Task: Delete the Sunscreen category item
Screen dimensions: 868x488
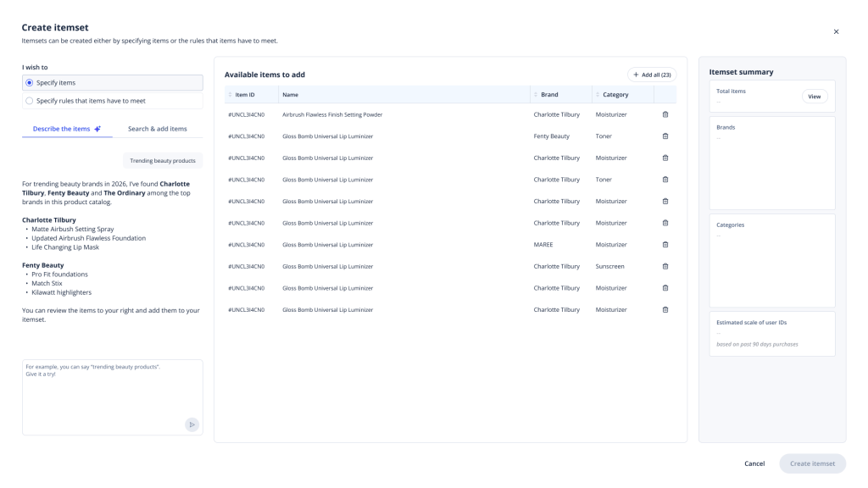Action: pos(665,266)
